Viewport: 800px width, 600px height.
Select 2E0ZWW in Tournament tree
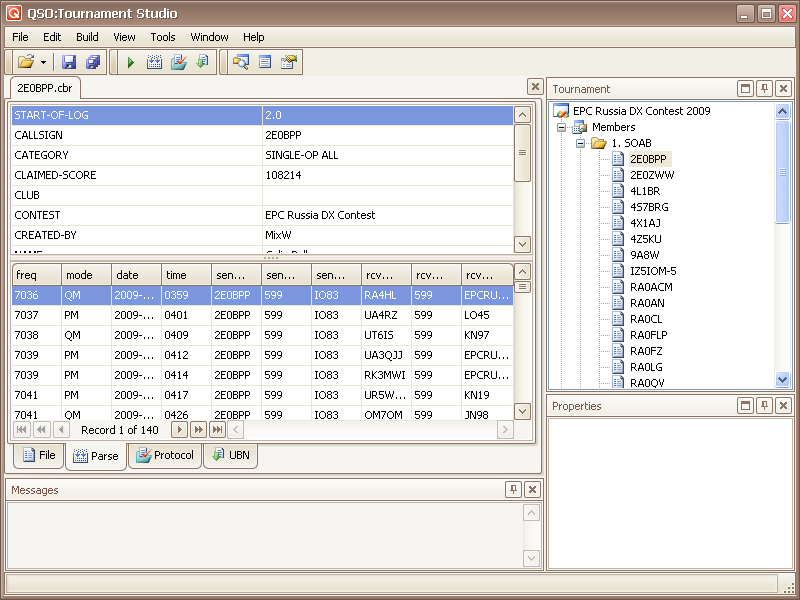point(651,175)
